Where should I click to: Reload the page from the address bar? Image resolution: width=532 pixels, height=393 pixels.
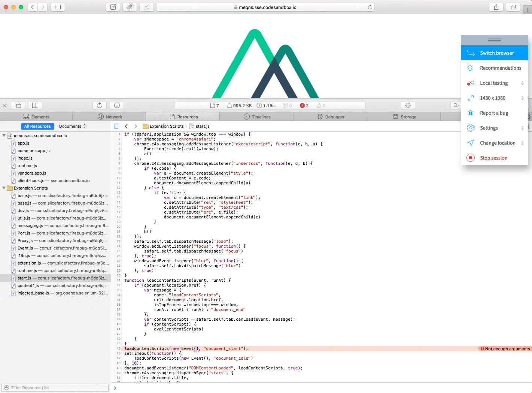(x=370, y=7)
